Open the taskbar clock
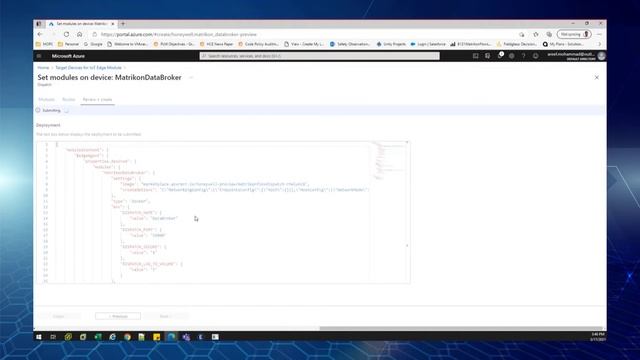 pyautogui.click(x=598, y=337)
